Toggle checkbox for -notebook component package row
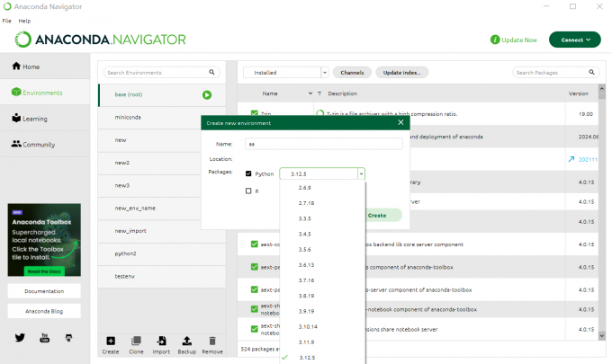Screen dimensions: 612x364 [255, 309]
